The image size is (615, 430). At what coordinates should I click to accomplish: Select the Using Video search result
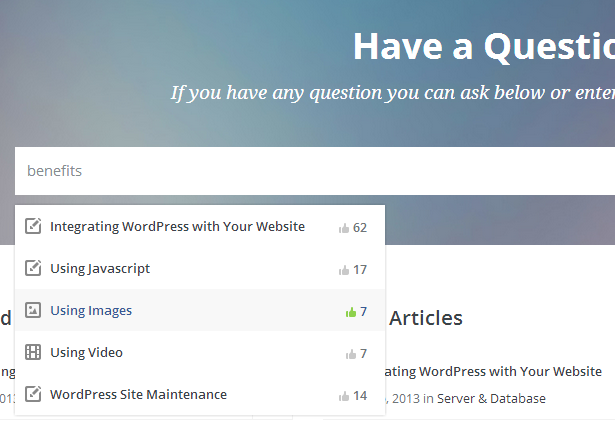coord(87,353)
